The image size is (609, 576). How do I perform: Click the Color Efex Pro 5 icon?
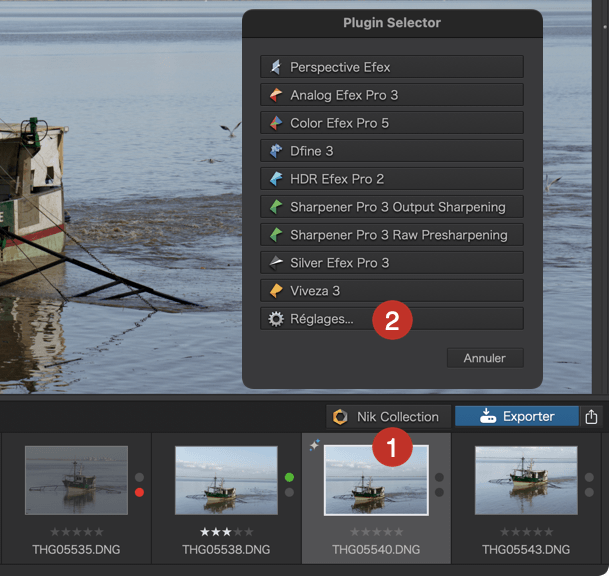[276, 123]
